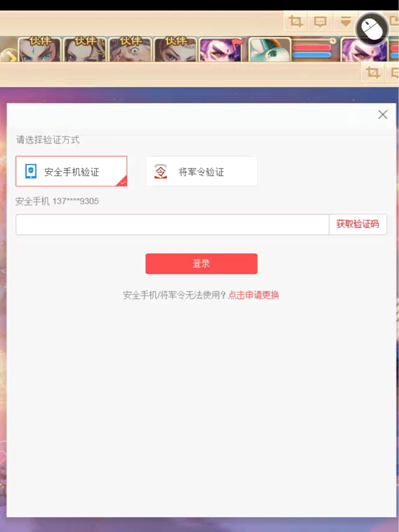Screen dimensions: 399x532
Task: Click 获取验证码 to request code
Action: point(357,224)
